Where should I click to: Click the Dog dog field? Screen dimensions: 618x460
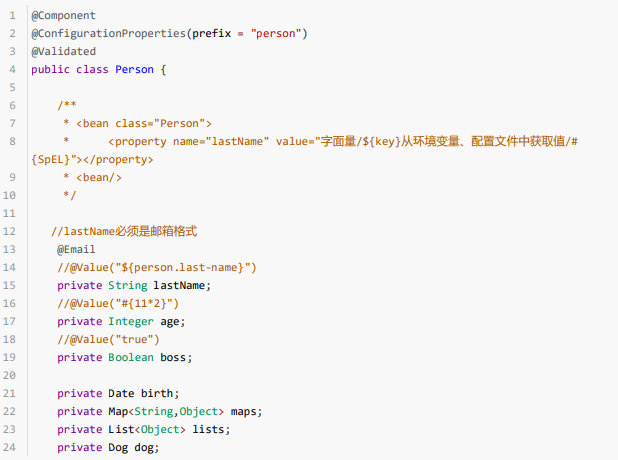click(108, 447)
